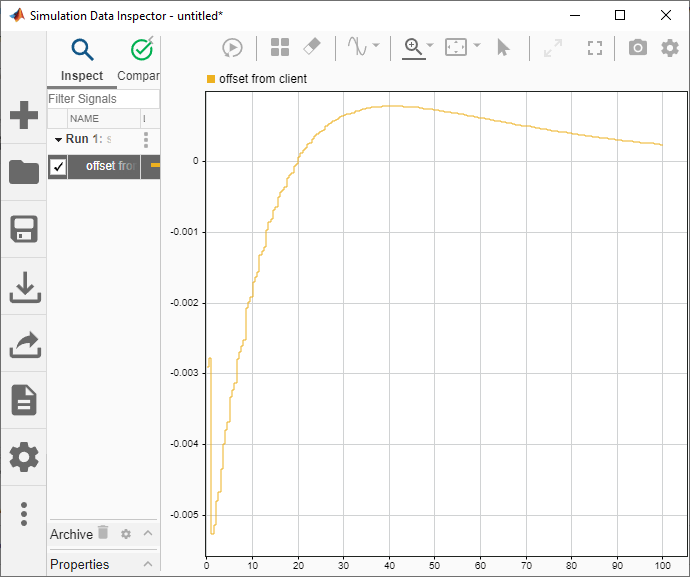Save the session with floppy disk icon
The width and height of the screenshot is (690, 577).
tap(23, 229)
